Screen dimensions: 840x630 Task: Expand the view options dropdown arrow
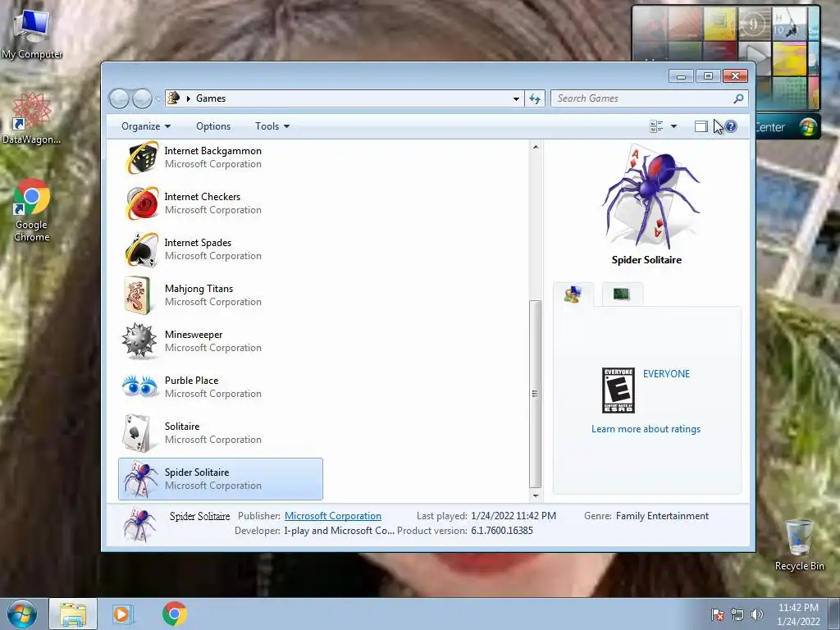674,126
